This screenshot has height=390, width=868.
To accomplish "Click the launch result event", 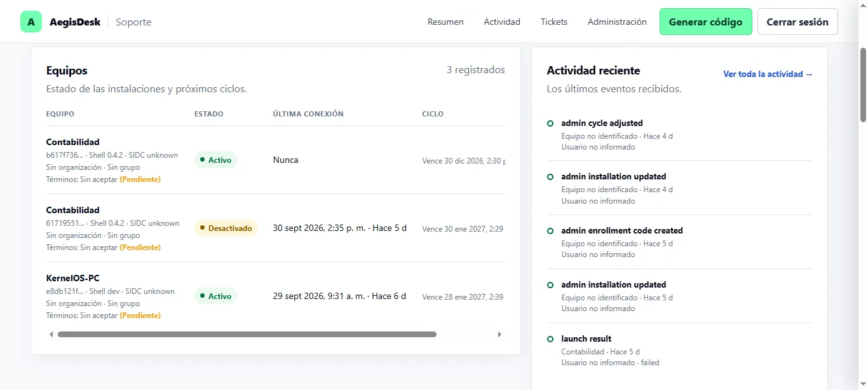I will click(587, 338).
